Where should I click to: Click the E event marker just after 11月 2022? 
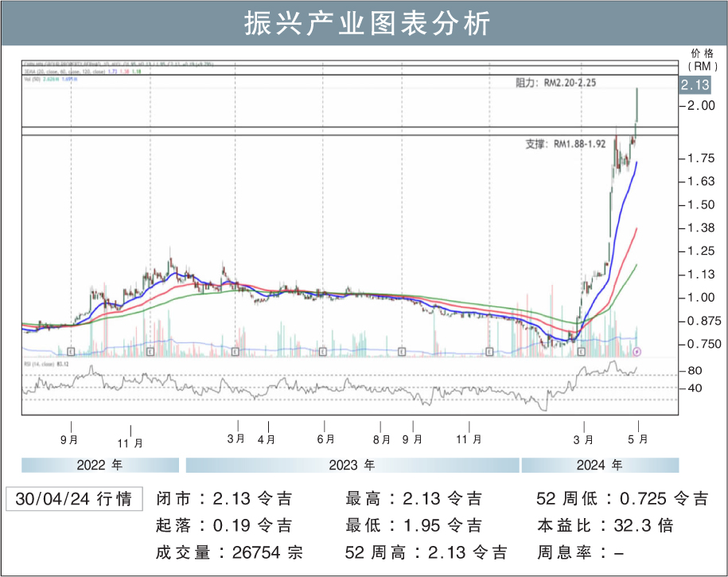(149, 351)
